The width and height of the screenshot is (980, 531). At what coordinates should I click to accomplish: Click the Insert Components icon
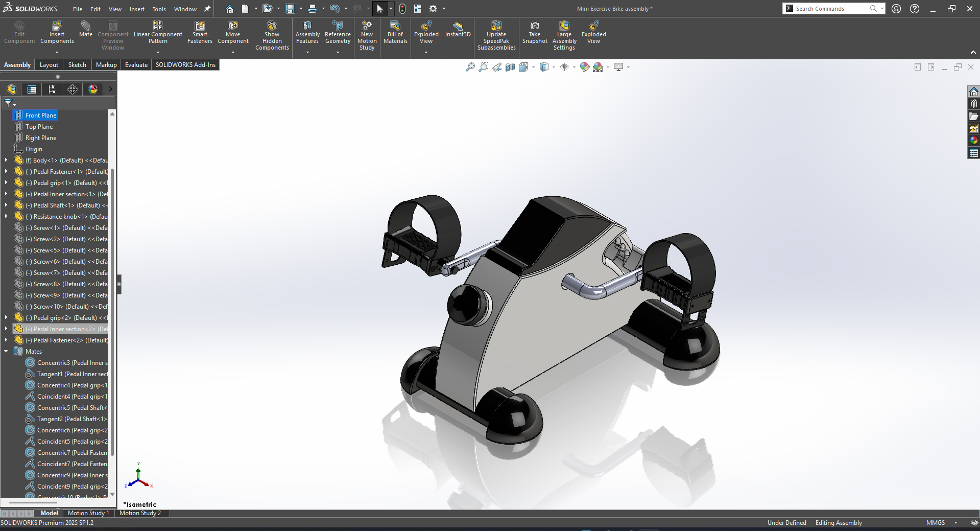pyautogui.click(x=57, y=27)
